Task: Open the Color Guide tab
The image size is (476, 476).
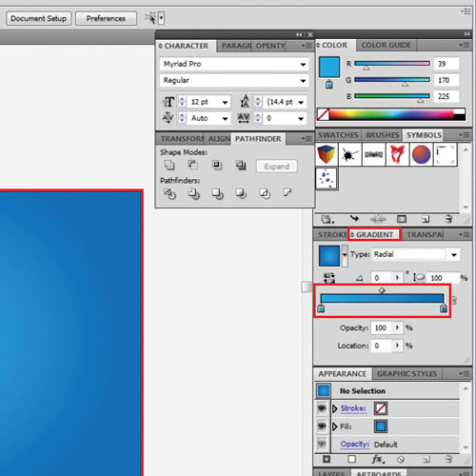Action: click(386, 45)
